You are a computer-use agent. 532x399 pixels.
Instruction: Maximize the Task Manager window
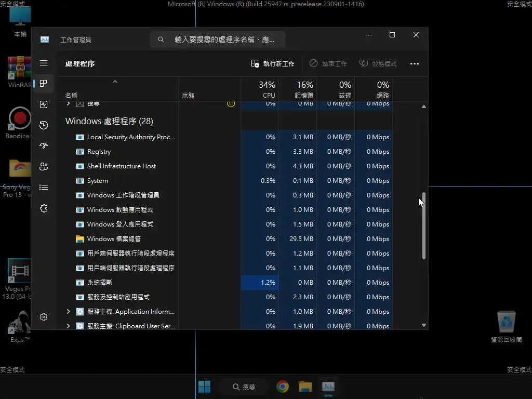coord(392,35)
